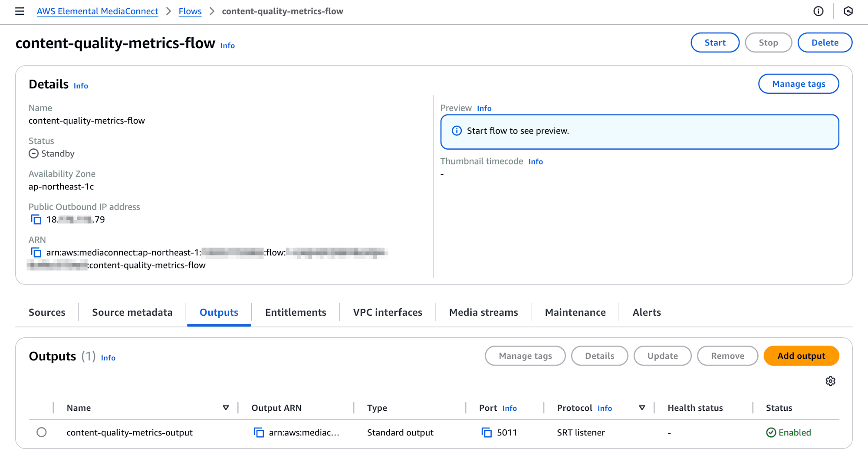Open Info link beside Protocol column
Viewport: 868px width, 461px height.
(605, 408)
